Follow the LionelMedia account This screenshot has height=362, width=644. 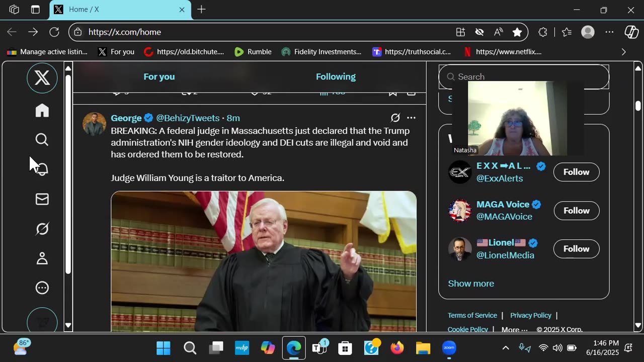577,249
